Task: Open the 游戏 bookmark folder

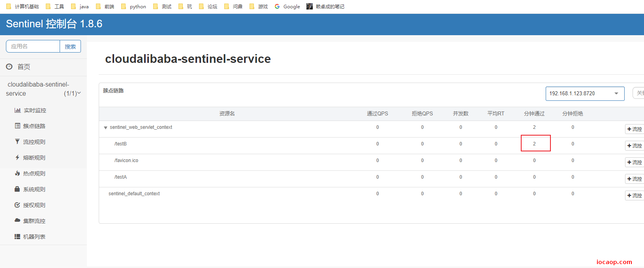Action: (x=259, y=6)
